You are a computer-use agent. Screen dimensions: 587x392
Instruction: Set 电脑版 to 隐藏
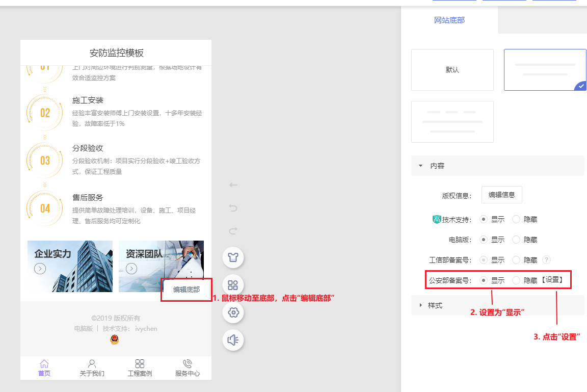[x=516, y=240]
